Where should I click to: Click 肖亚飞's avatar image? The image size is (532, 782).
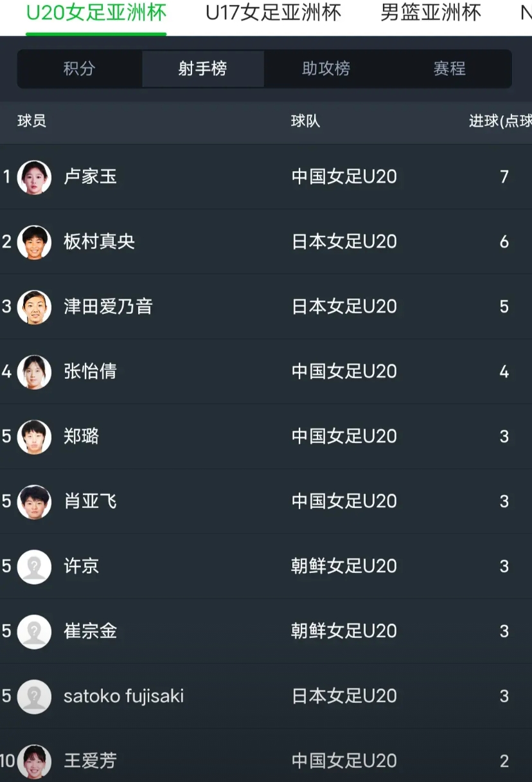[34, 502]
